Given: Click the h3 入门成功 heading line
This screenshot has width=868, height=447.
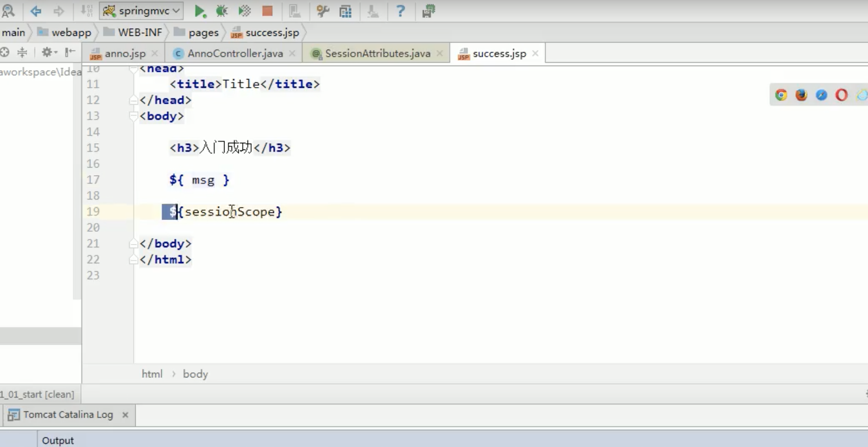Looking at the screenshot, I should (x=230, y=148).
